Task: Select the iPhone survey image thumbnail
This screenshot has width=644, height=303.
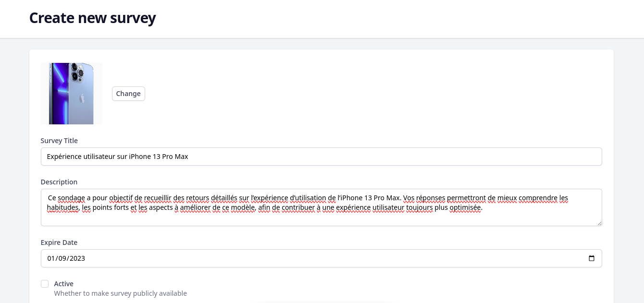Action: [x=72, y=94]
